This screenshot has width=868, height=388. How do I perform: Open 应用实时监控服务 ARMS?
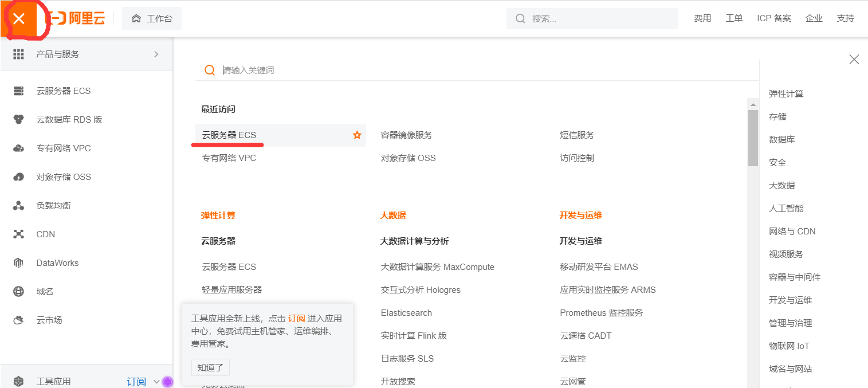(x=608, y=290)
